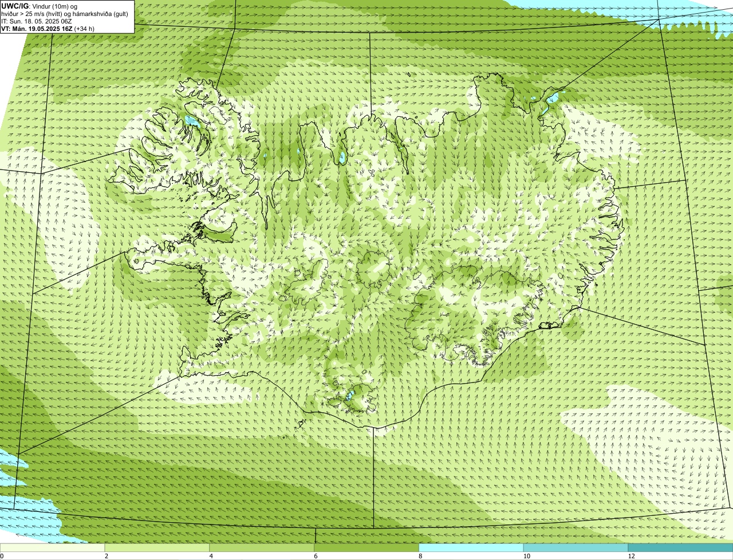Click the 4–6 m/s green color bar segment
The image size is (733, 560).
tap(262, 548)
